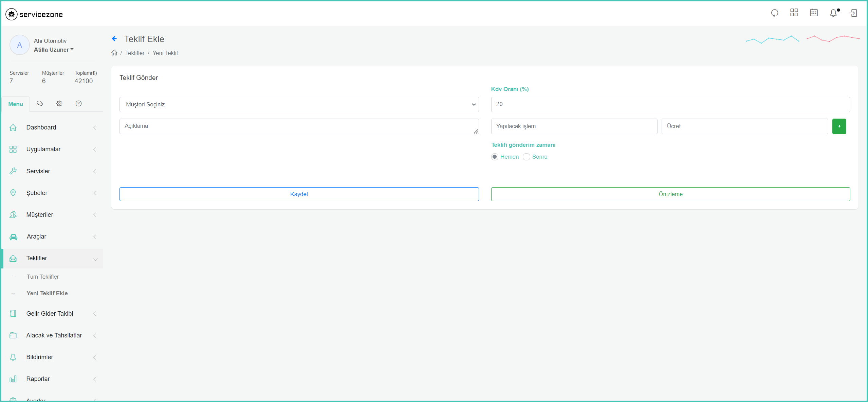Switch to the Menu sidebar tab
This screenshot has height=402, width=868.
coord(16,104)
